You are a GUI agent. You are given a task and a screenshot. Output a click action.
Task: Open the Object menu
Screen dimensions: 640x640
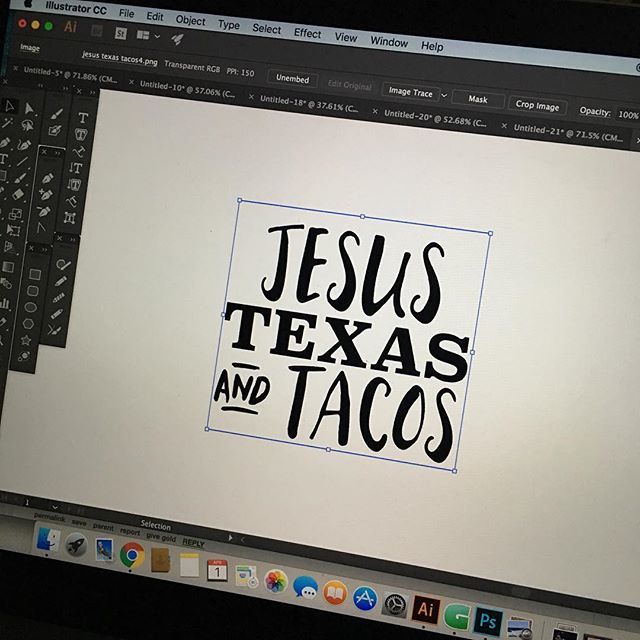[191, 20]
